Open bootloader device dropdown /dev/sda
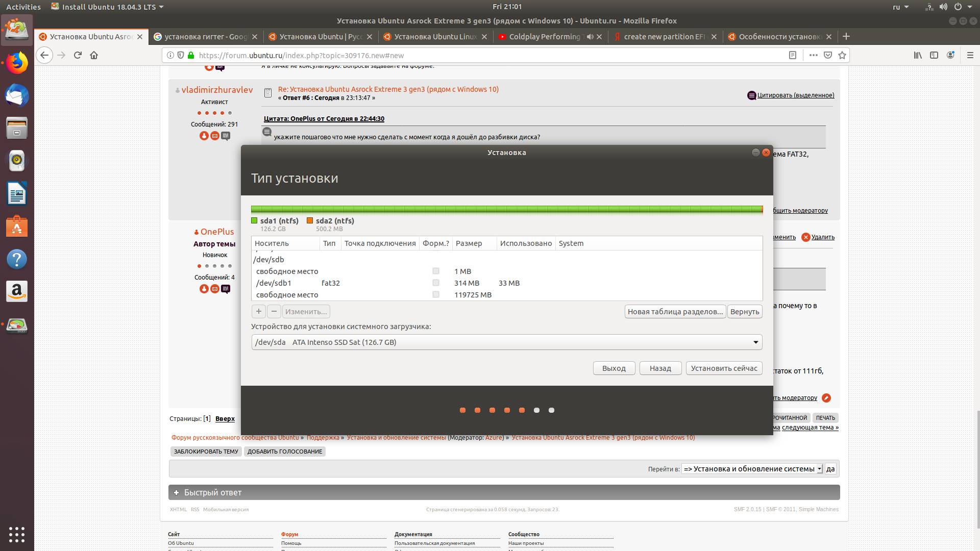This screenshot has width=980, height=551. point(506,342)
